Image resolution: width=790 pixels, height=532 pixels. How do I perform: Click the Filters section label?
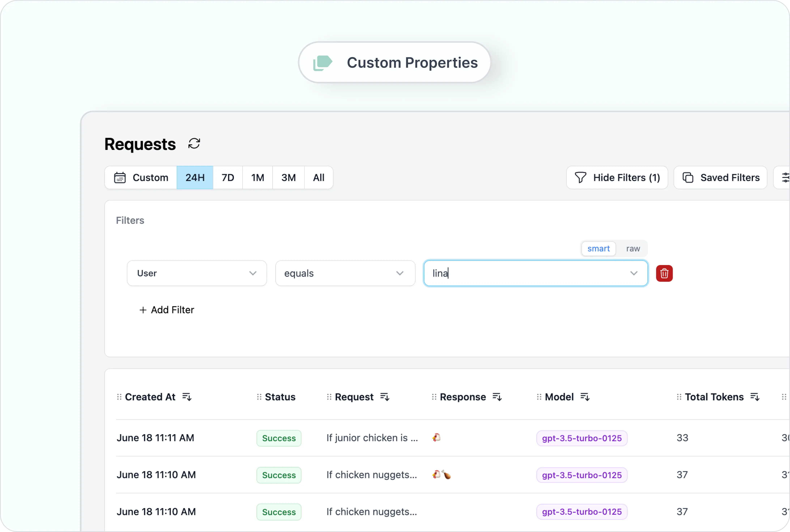click(130, 221)
